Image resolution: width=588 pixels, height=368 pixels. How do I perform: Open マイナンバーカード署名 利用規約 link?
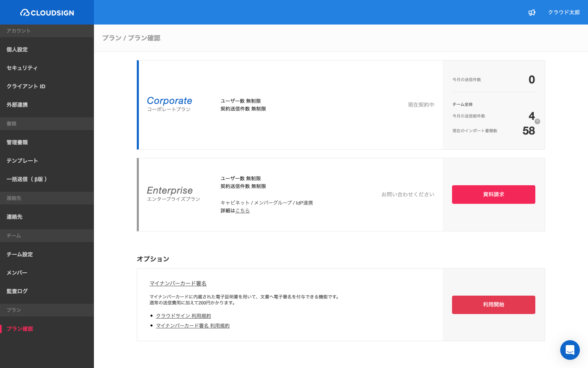(x=193, y=325)
